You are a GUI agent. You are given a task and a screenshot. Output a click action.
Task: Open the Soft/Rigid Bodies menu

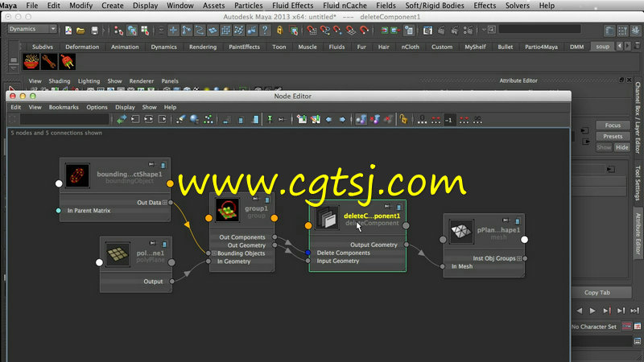tap(435, 6)
